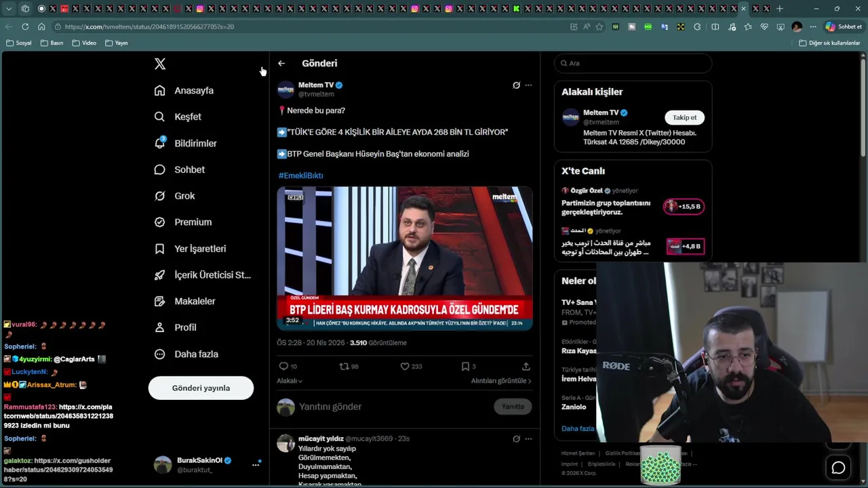Click the Ara search field
Viewport: 868px width, 488px height.
click(x=633, y=63)
